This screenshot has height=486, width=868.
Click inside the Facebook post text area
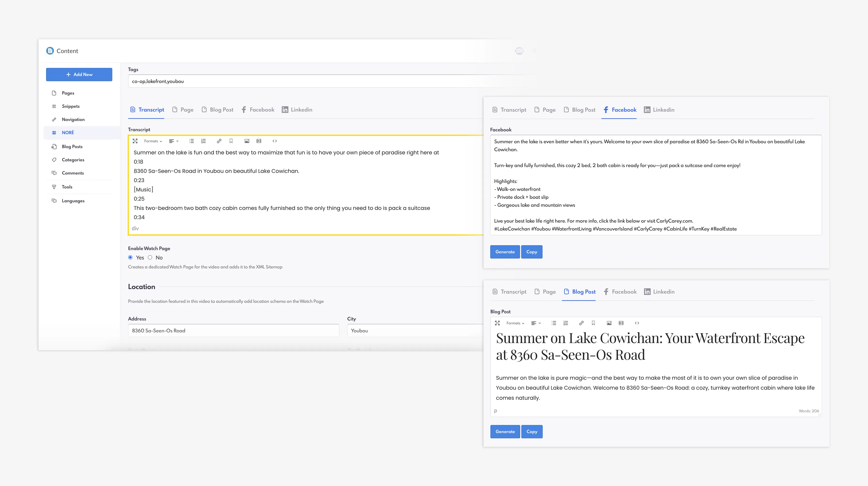656,185
